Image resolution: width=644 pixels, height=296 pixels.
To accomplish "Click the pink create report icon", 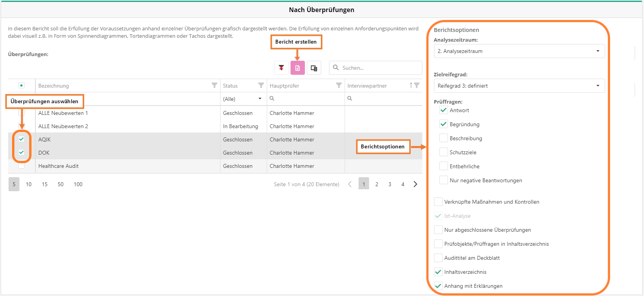I will [x=297, y=68].
